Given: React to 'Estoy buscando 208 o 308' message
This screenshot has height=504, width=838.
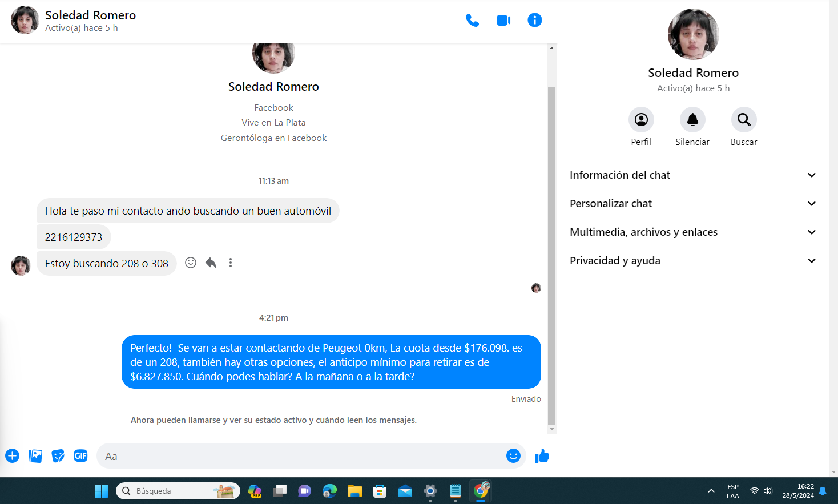Looking at the screenshot, I should click(191, 263).
